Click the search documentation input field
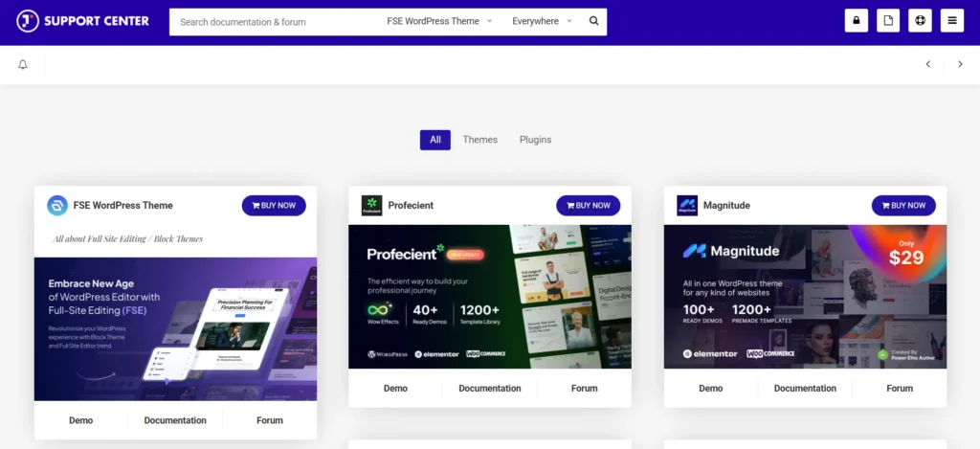 tap(273, 21)
